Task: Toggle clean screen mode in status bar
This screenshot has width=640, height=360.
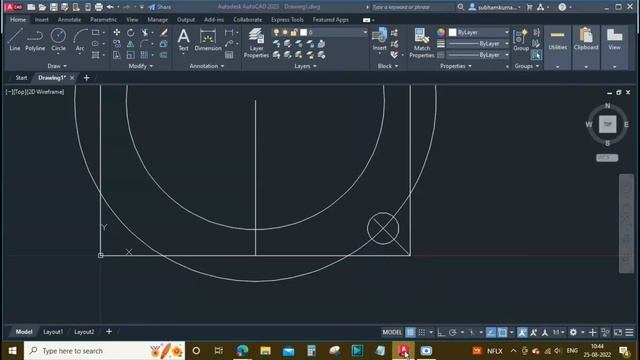Action: tap(618, 332)
